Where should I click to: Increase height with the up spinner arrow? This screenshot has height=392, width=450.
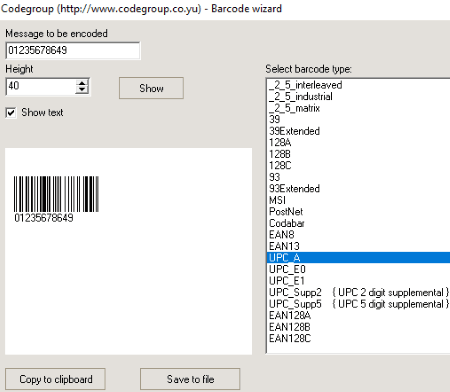[82, 83]
